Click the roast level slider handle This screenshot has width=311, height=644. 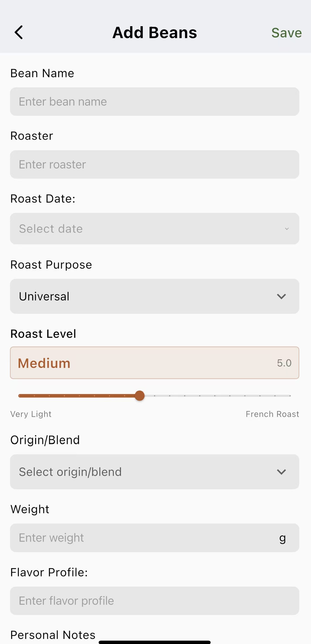click(x=140, y=396)
